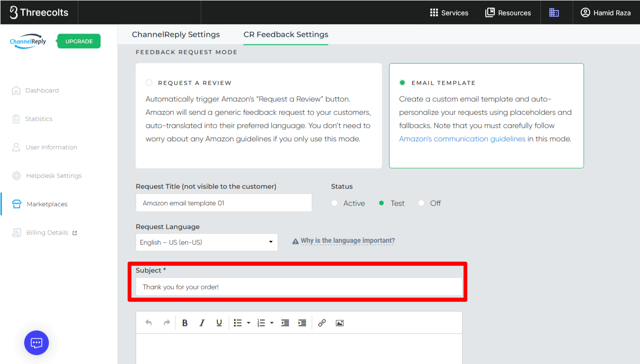Decrease indent in editor
The width and height of the screenshot is (640, 364).
[x=285, y=323]
